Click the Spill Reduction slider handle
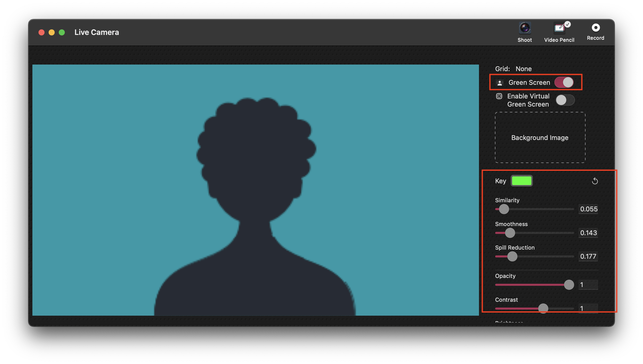643x364 pixels. 512,256
